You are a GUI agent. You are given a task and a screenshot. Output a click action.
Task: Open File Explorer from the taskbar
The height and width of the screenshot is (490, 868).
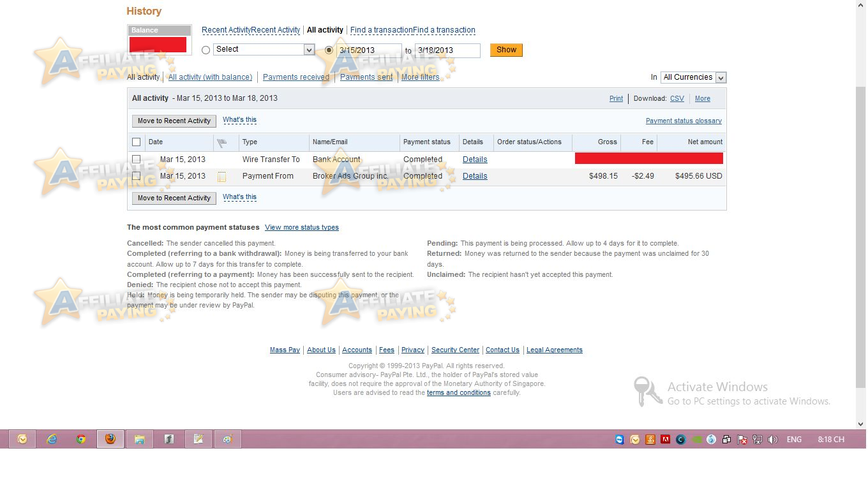pyautogui.click(x=140, y=439)
